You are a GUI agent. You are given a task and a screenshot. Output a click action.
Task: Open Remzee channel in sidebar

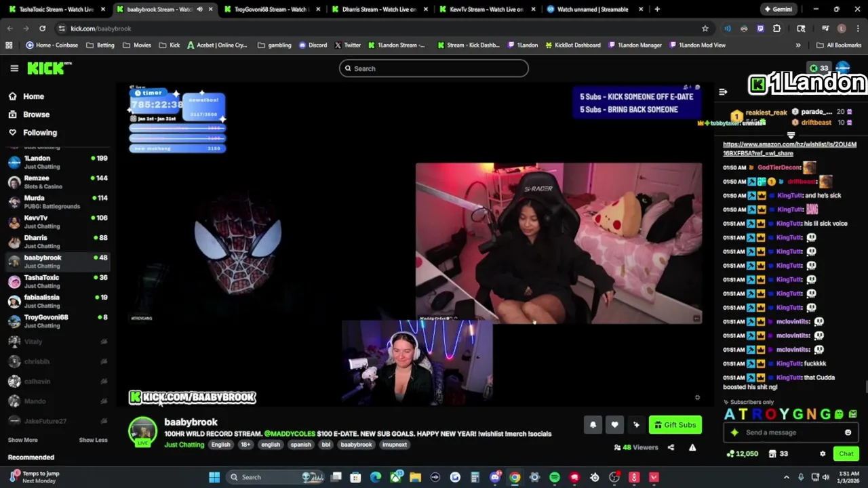click(x=58, y=182)
